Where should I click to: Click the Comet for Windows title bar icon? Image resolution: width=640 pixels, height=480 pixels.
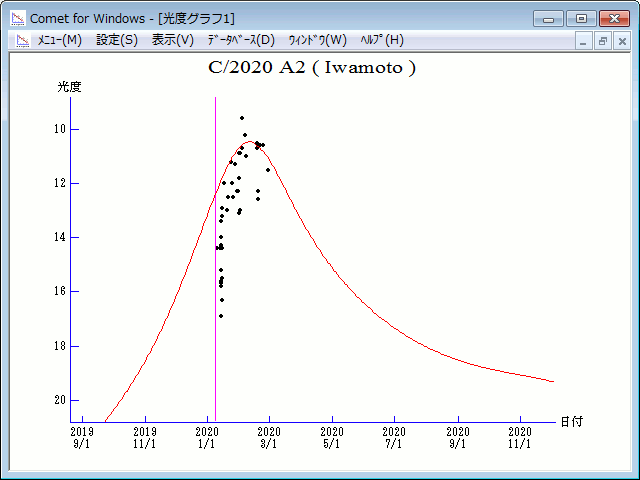[18, 18]
